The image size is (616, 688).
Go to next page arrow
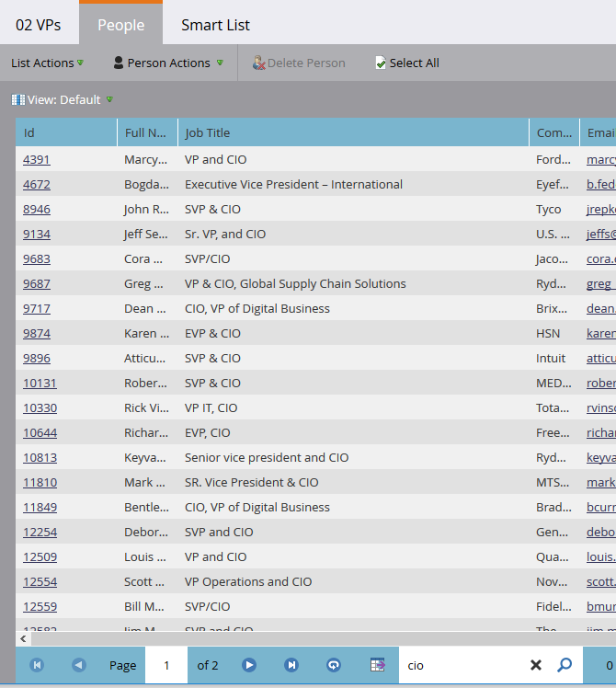tap(249, 665)
